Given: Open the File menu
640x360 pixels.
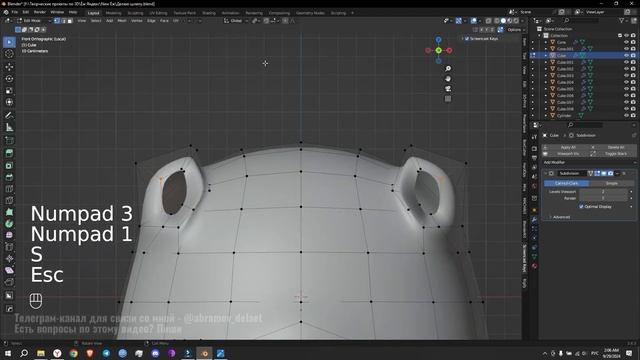Looking at the screenshot, I should click(15, 12).
